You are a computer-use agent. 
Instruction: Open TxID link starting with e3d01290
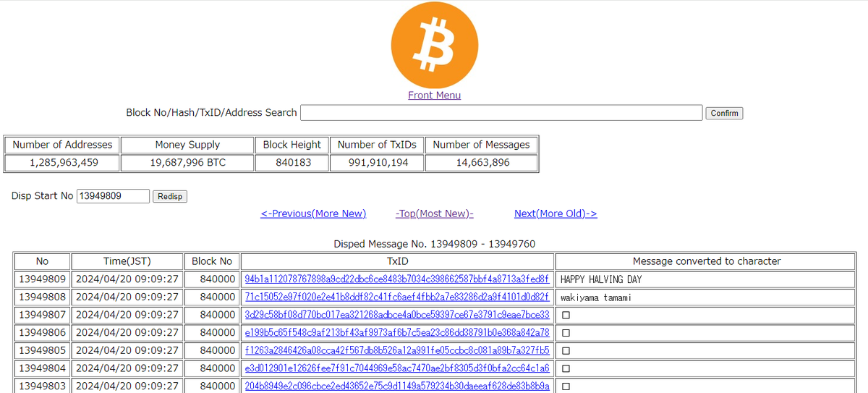click(397, 368)
